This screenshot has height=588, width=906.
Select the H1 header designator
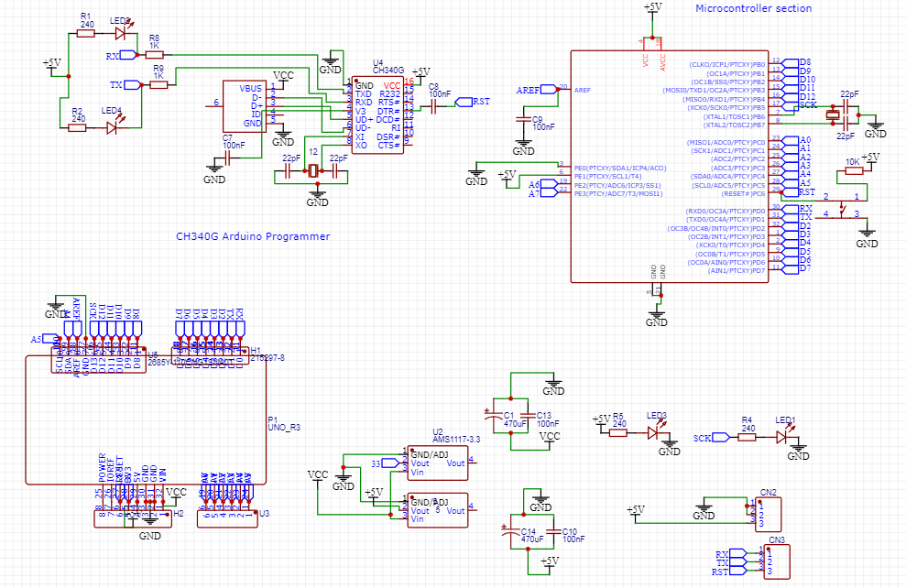pos(256,350)
